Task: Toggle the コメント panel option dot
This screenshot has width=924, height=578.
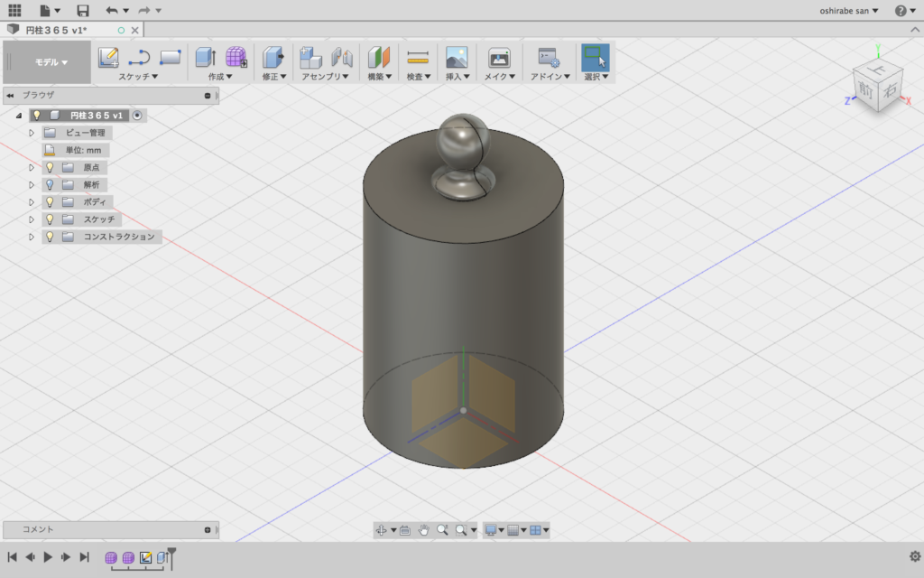Action: 208,529
